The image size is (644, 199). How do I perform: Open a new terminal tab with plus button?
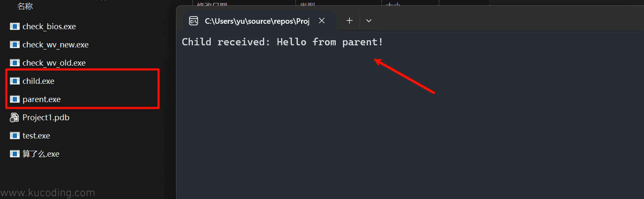point(349,20)
